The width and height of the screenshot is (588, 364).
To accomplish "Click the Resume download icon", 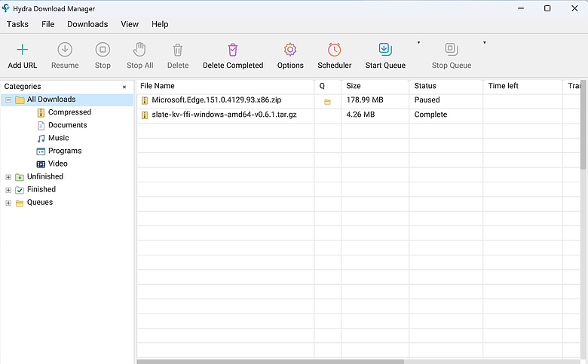I will tap(65, 50).
